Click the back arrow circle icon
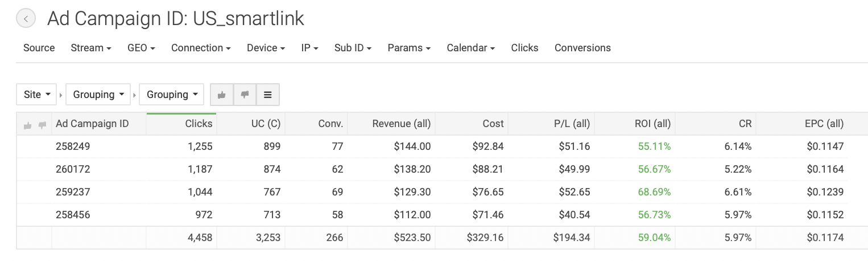This screenshot has height=261, width=868. point(26,19)
